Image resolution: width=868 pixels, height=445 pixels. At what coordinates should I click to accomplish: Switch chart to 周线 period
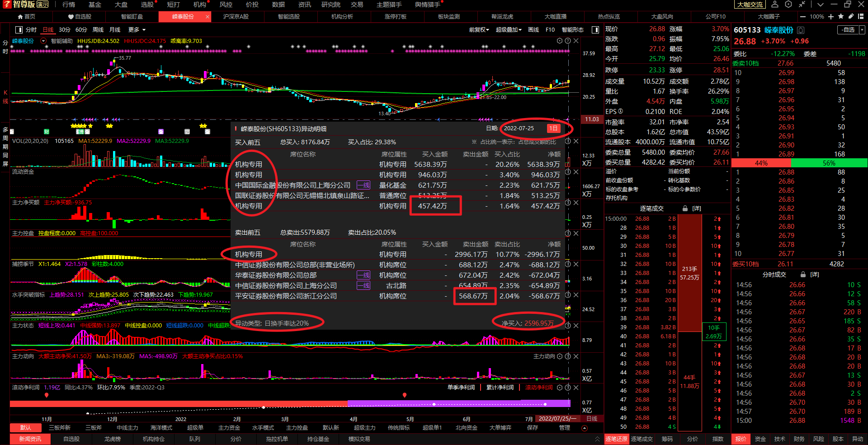click(x=98, y=30)
